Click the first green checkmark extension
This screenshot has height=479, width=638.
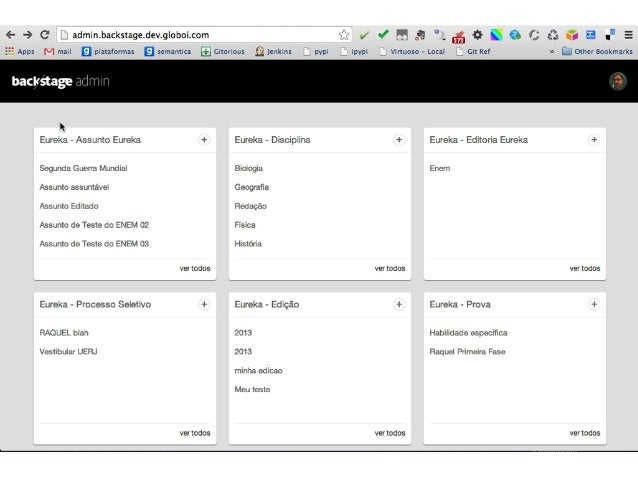tap(364, 35)
